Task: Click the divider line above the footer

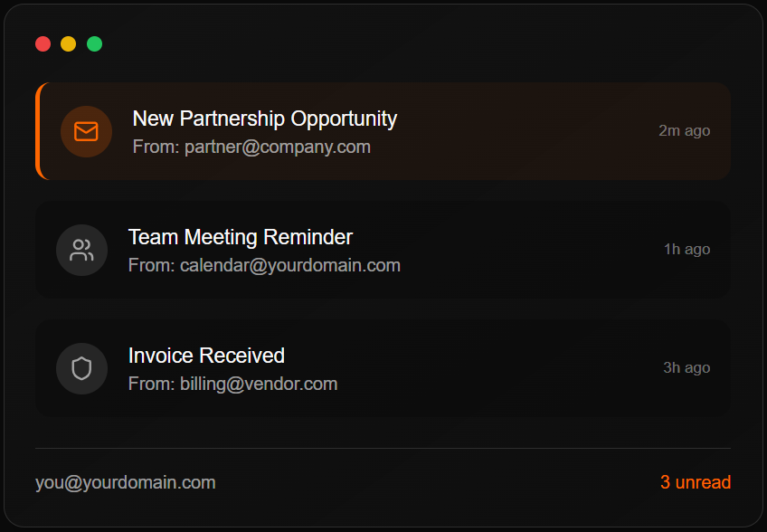Action: [383, 448]
